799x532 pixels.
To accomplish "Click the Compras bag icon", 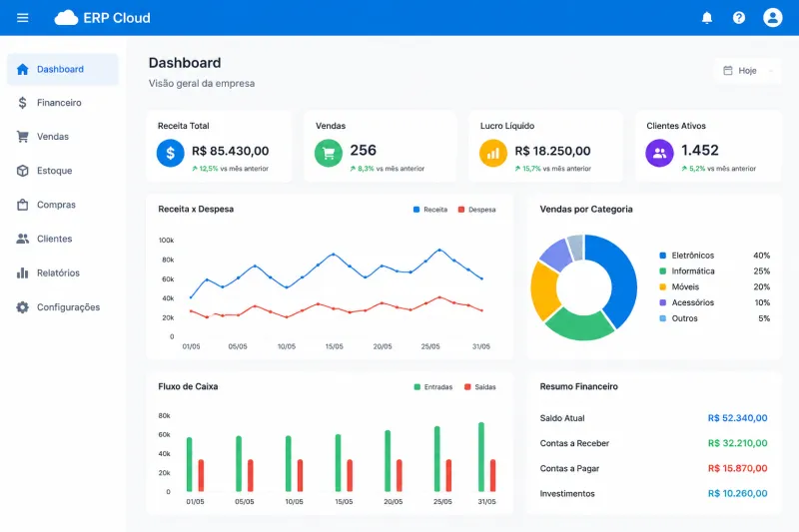I will (x=22, y=205).
